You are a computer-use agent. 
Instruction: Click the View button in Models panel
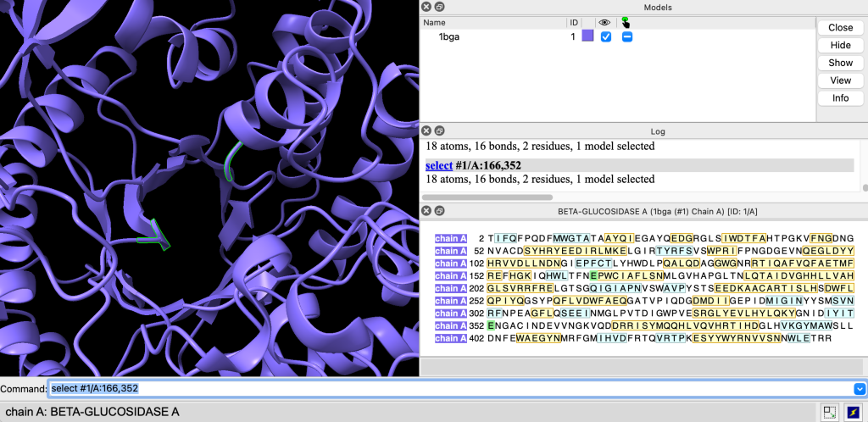click(840, 81)
